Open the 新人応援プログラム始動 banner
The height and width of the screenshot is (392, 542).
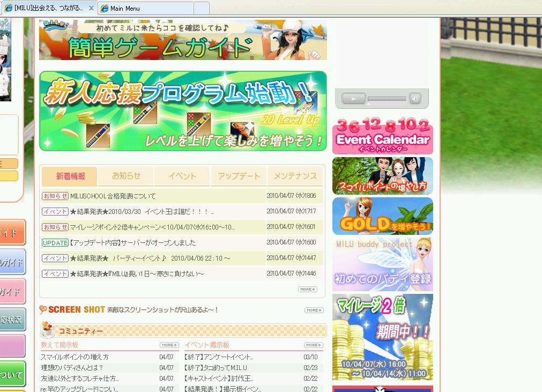(183, 111)
